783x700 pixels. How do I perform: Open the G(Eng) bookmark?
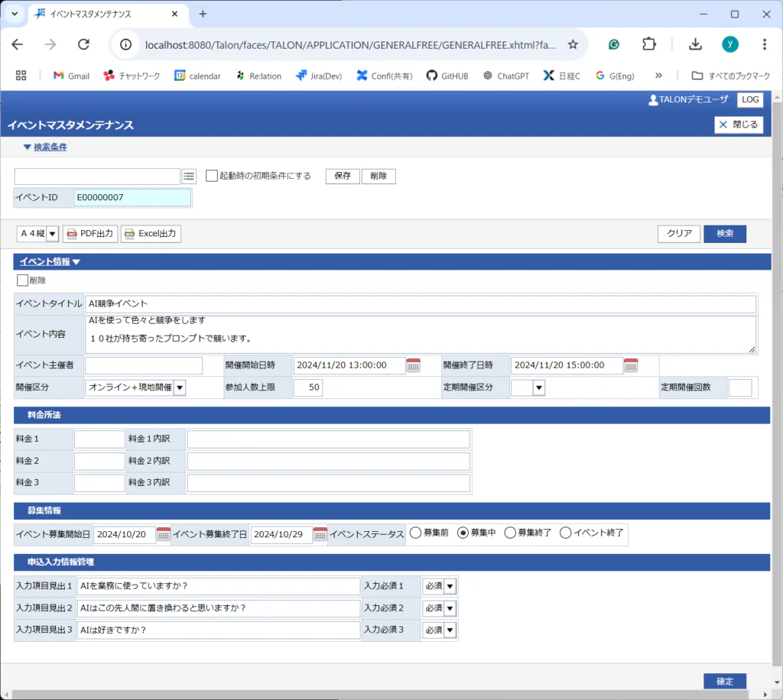(x=615, y=76)
